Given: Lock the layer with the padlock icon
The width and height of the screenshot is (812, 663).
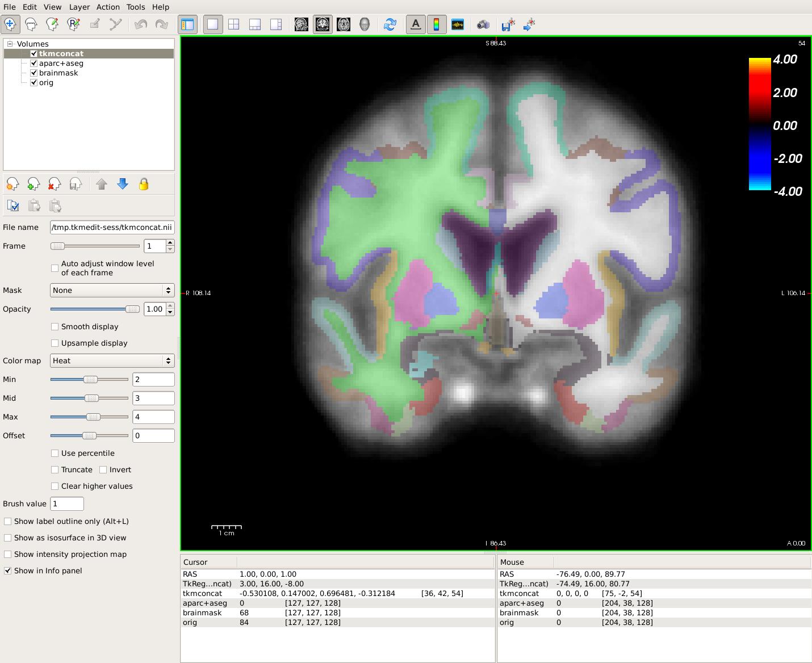Looking at the screenshot, I should pyautogui.click(x=144, y=184).
